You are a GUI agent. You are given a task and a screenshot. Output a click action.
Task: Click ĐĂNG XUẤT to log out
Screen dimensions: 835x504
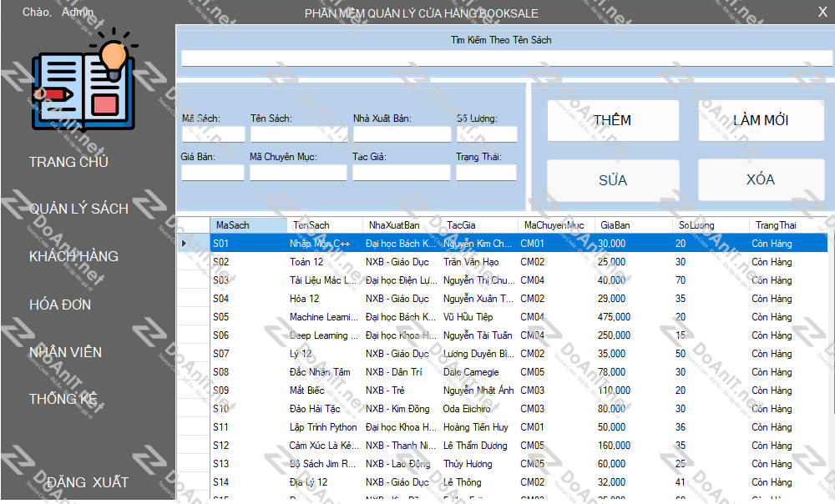[x=88, y=482]
